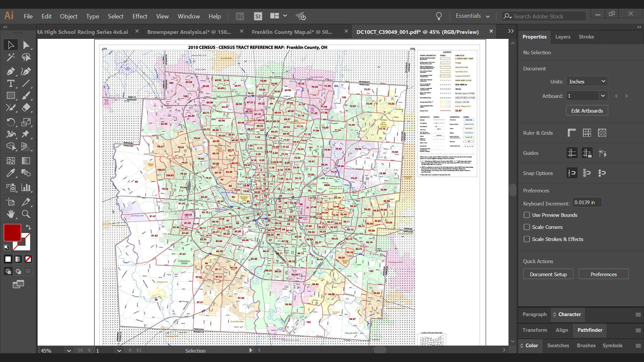Click the Edit Artboards button
This screenshot has height=362, width=644.
click(x=587, y=111)
